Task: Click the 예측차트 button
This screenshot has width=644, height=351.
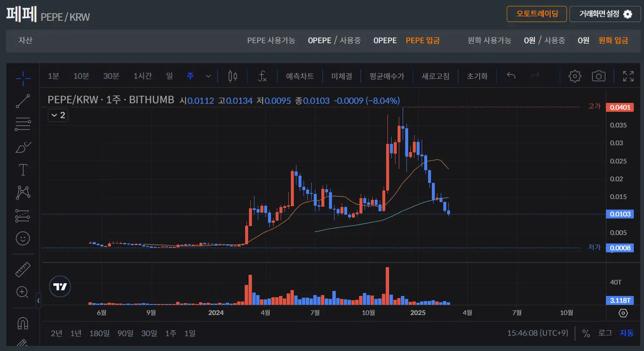Action: point(300,76)
